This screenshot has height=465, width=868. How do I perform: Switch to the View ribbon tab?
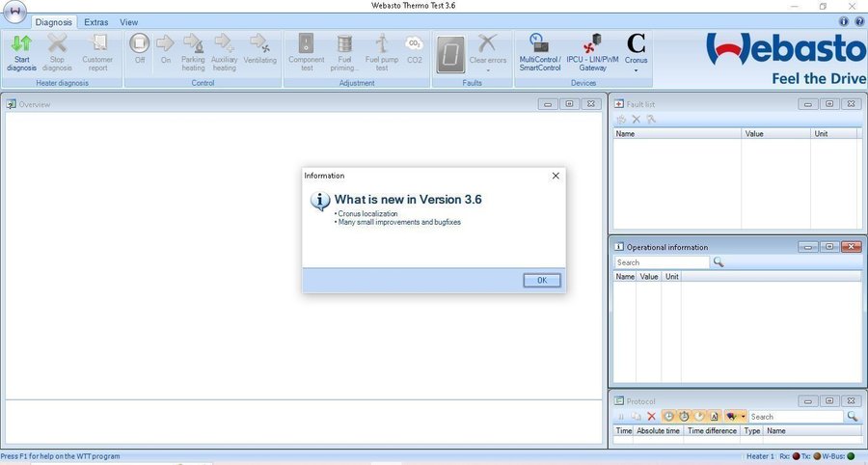pos(129,22)
